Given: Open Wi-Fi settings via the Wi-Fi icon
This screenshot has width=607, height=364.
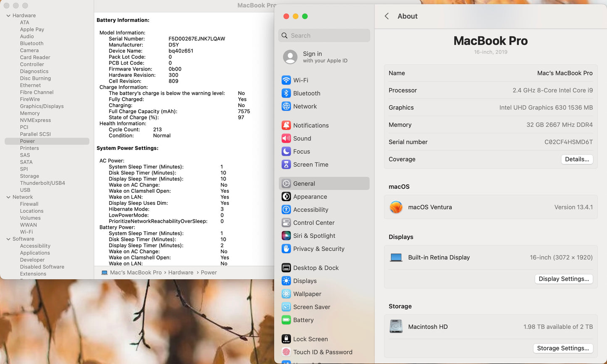Looking at the screenshot, I should pos(286,80).
